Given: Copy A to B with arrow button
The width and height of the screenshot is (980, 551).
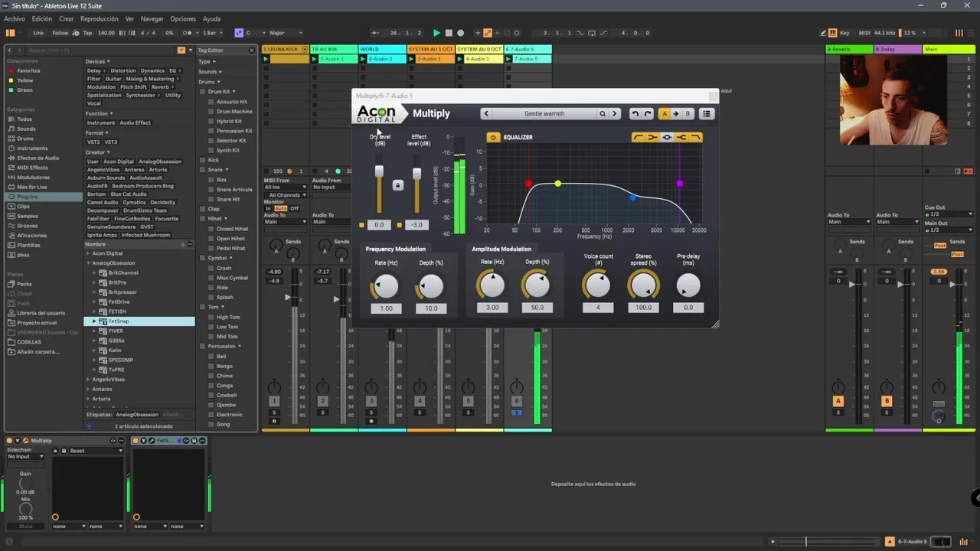Looking at the screenshot, I should pos(676,114).
